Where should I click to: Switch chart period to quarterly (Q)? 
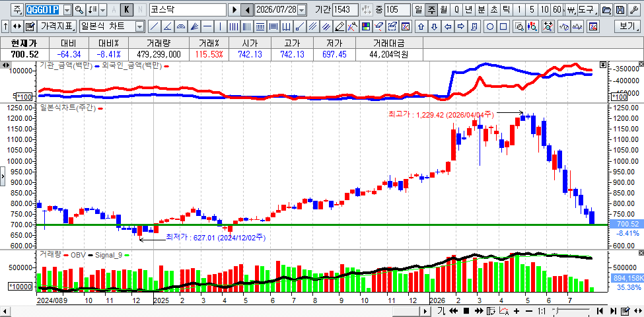point(456,9)
